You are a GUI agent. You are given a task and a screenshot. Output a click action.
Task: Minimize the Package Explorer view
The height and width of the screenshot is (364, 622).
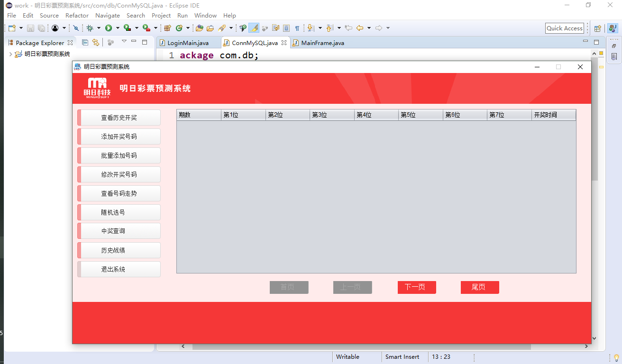click(134, 41)
